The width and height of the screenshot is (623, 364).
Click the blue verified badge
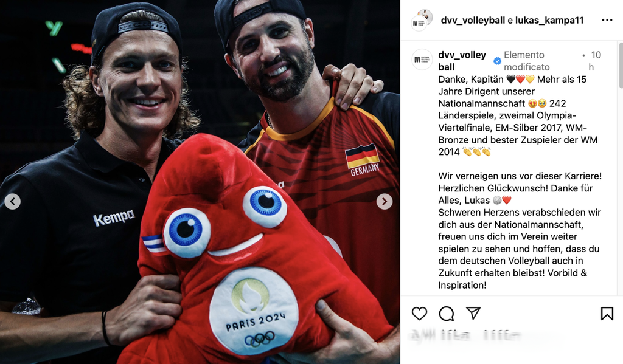497,61
